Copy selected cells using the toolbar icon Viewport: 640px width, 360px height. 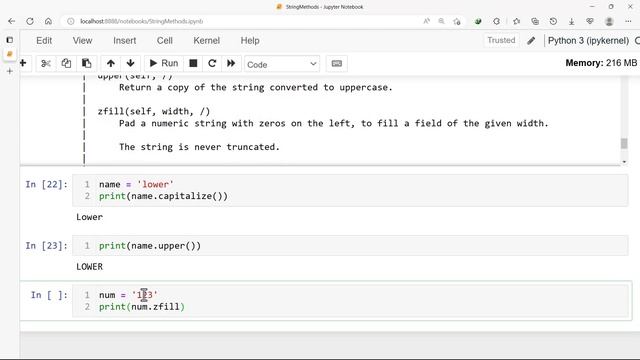[66, 63]
